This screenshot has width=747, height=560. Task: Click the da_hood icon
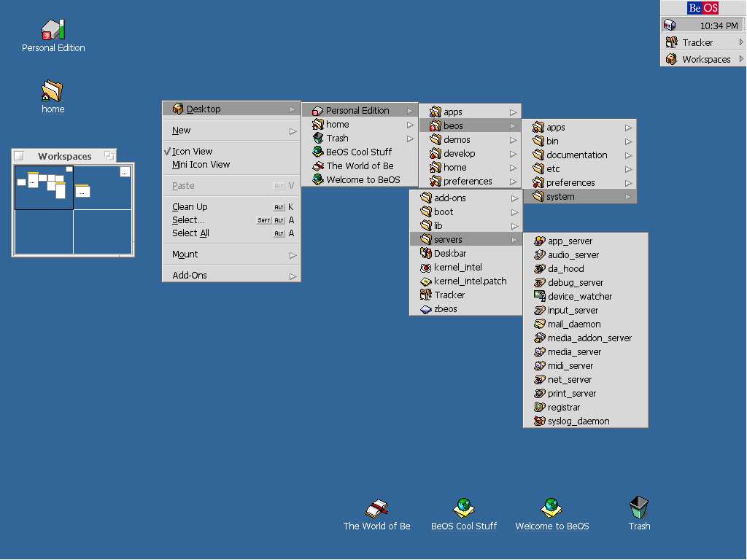pyautogui.click(x=539, y=268)
